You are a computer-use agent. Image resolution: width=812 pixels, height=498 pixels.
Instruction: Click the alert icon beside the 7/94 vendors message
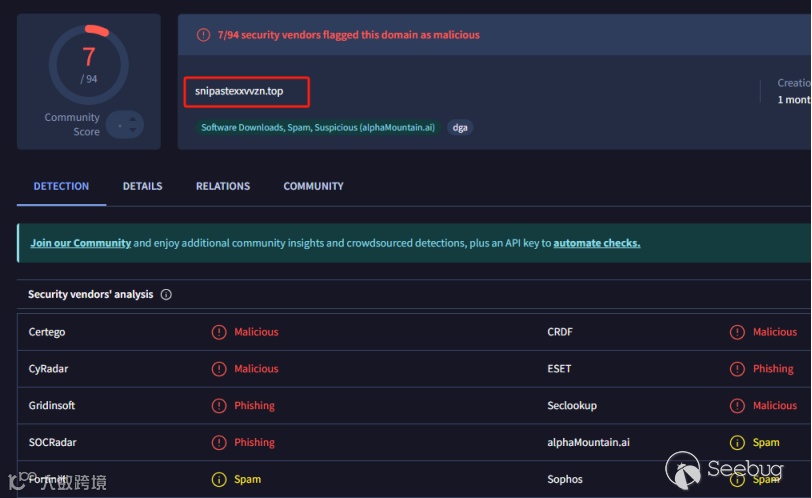pos(203,35)
